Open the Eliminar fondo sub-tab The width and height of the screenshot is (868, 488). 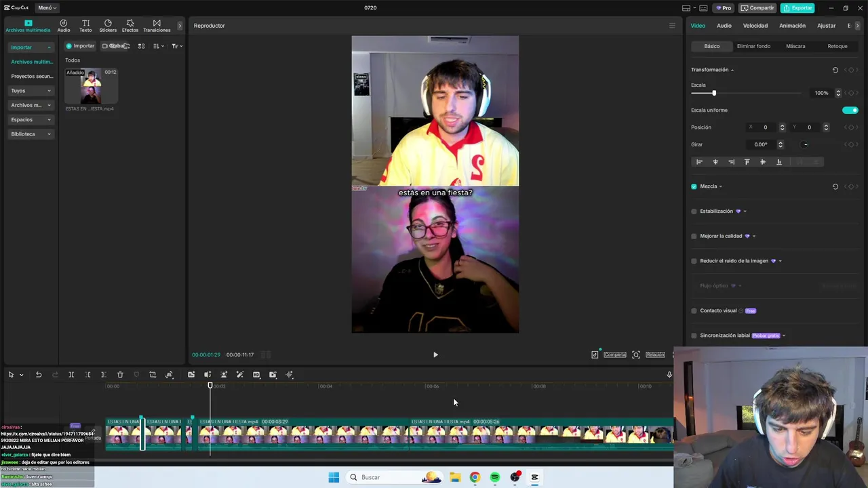click(x=753, y=46)
